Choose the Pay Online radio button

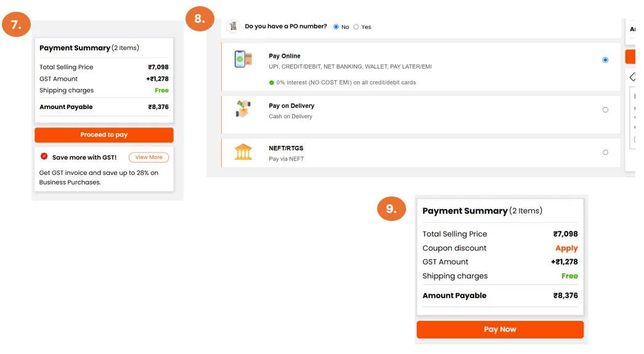tap(605, 60)
